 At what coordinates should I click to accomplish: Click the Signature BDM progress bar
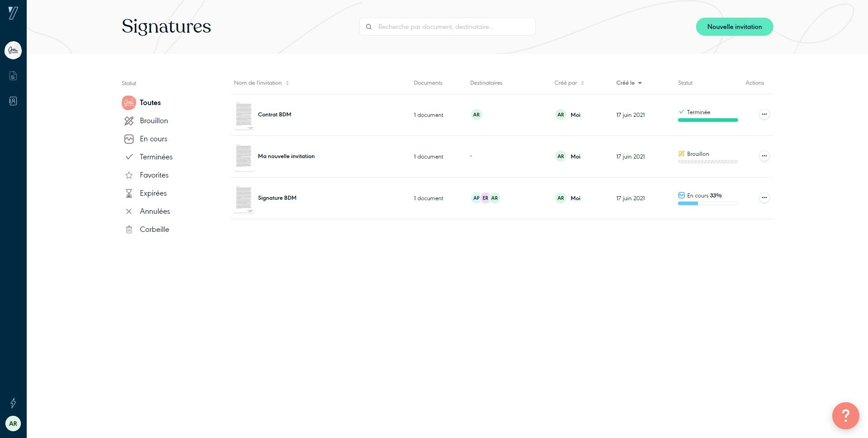point(707,203)
